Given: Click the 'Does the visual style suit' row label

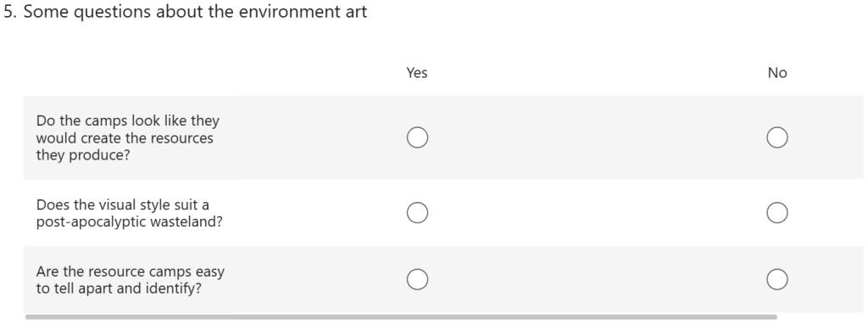Looking at the screenshot, I should coord(130,213).
